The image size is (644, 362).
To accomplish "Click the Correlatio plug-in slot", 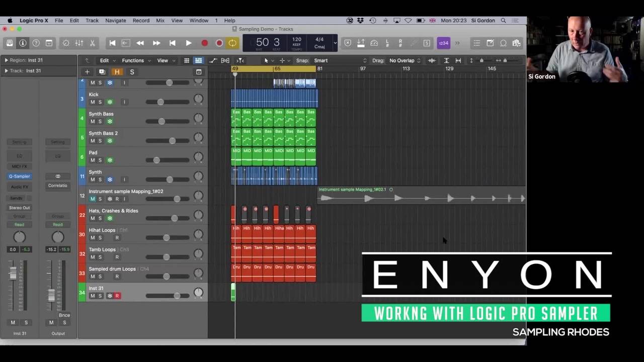I will [57, 186].
